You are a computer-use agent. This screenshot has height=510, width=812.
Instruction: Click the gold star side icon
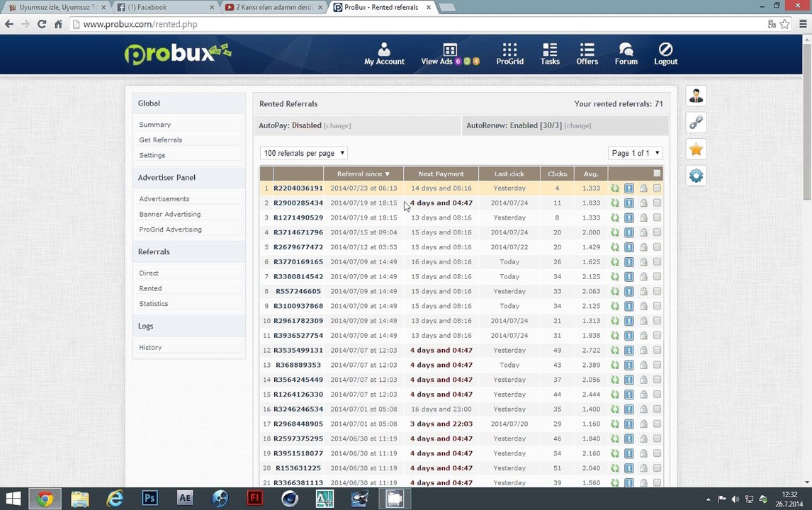pyautogui.click(x=696, y=149)
